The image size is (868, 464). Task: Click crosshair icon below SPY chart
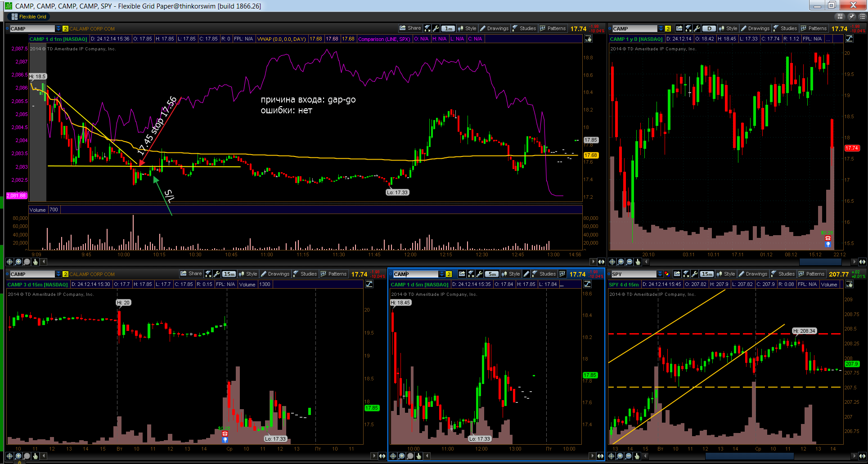[x=612, y=456]
